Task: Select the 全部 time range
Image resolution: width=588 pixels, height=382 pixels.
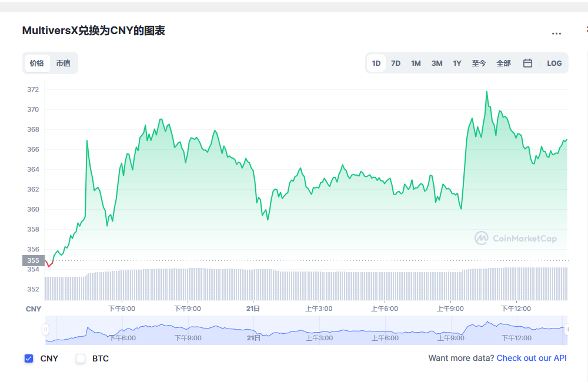Action: coord(503,63)
